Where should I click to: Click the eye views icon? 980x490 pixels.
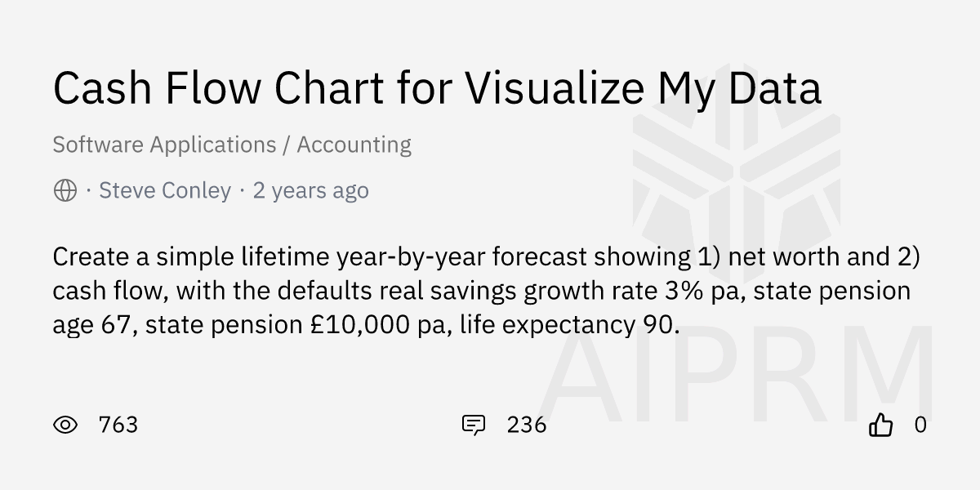coord(65,425)
